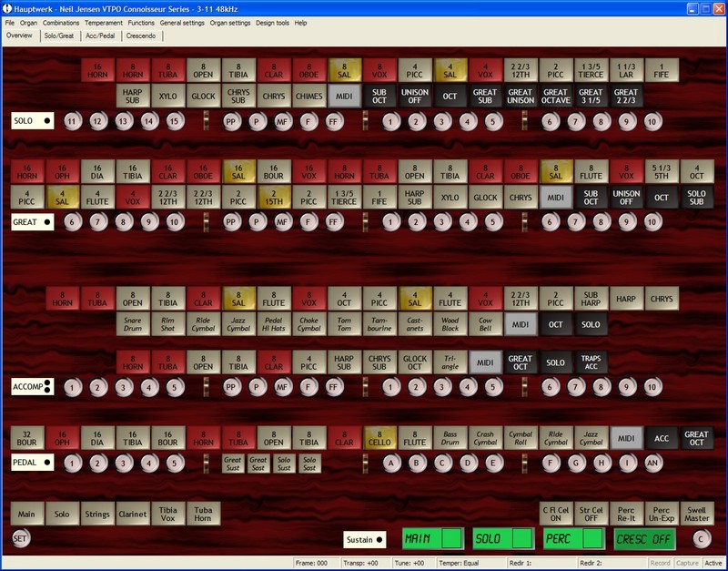Viewport: 728px width, 571px height.
Task: Toggle the CHIMES stop tab
Action: click(x=308, y=95)
